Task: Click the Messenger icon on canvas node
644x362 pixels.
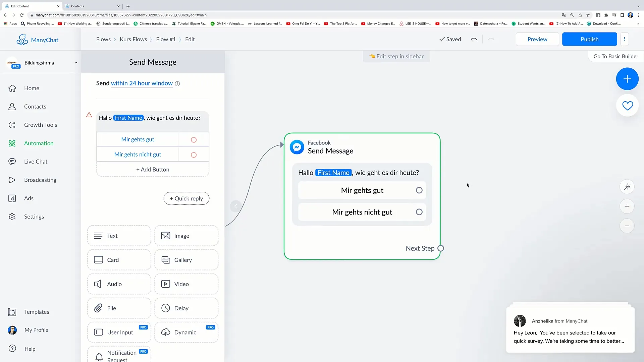Action: pyautogui.click(x=297, y=147)
